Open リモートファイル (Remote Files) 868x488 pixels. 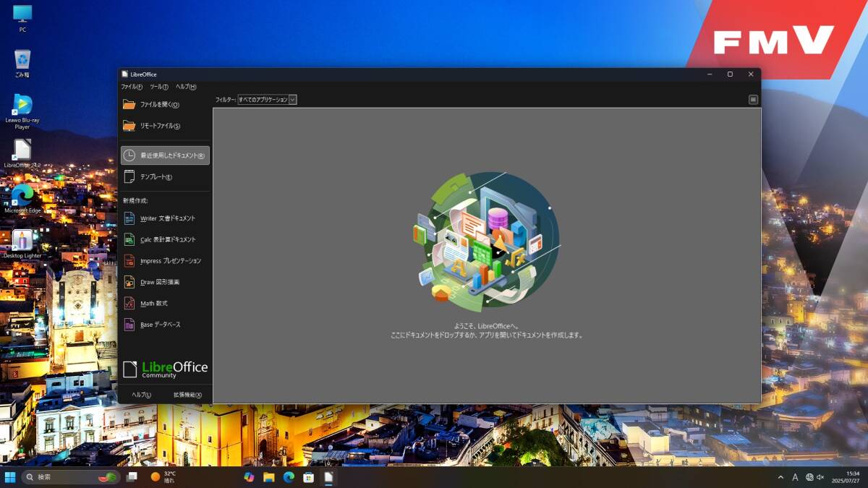pyautogui.click(x=165, y=126)
